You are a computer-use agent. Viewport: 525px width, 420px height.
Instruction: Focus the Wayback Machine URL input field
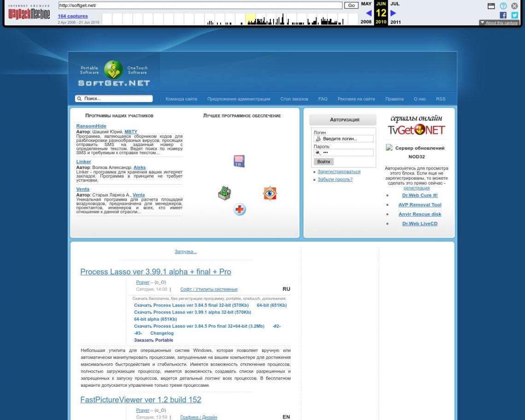pyautogui.click(x=200, y=6)
